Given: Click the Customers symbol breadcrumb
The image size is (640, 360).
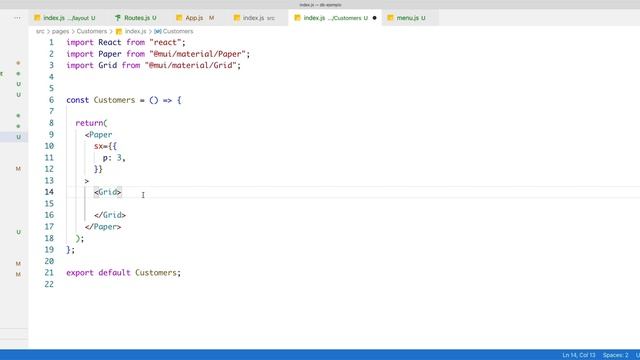Looking at the screenshot, I should pos(173,31).
